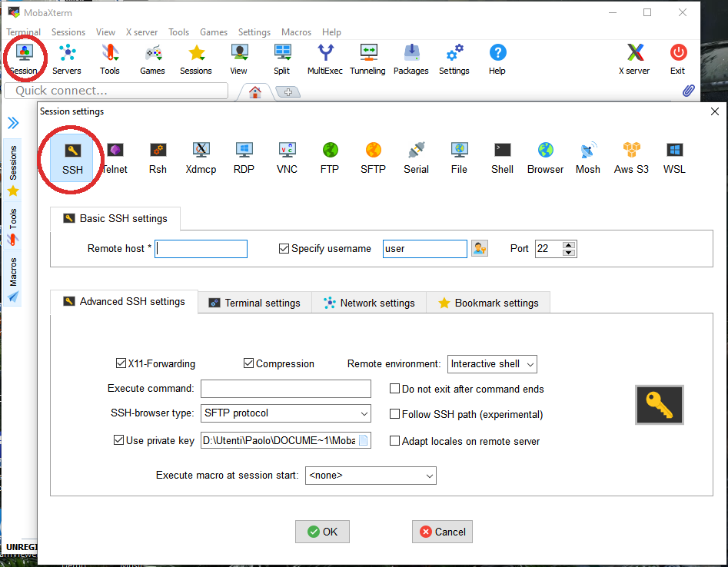Viewport: 728px width, 567px height.
Task: Decrease the Port value with down arrow
Action: click(569, 253)
